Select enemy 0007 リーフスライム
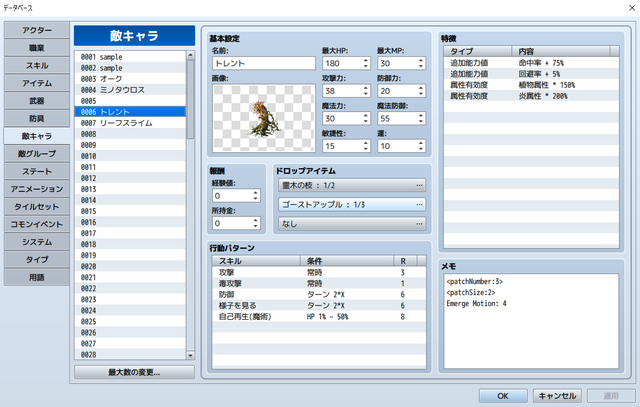640x407 pixels. pyautogui.click(x=130, y=123)
